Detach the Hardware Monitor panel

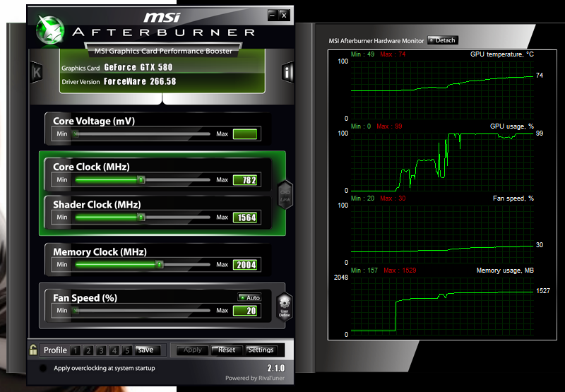coord(443,40)
